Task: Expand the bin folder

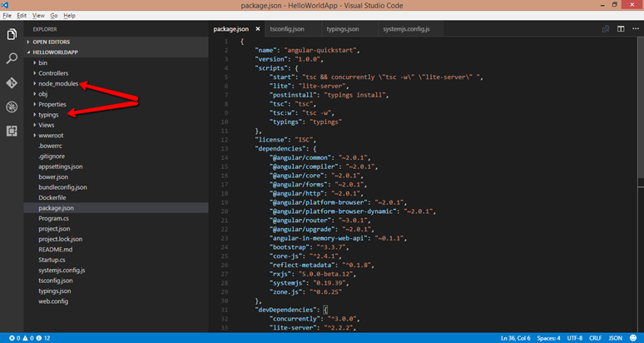Action: (x=42, y=62)
